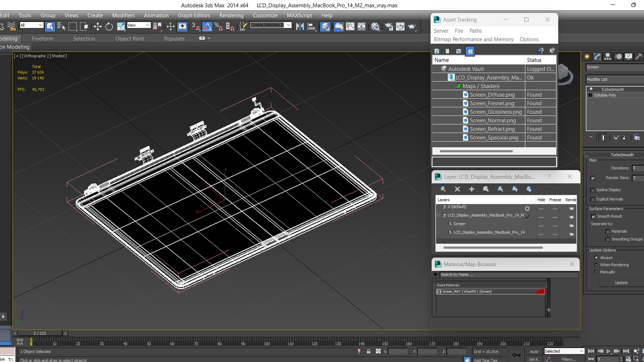Toggle Percent Snap in toolbar

pyautogui.click(x=218, y=26)
